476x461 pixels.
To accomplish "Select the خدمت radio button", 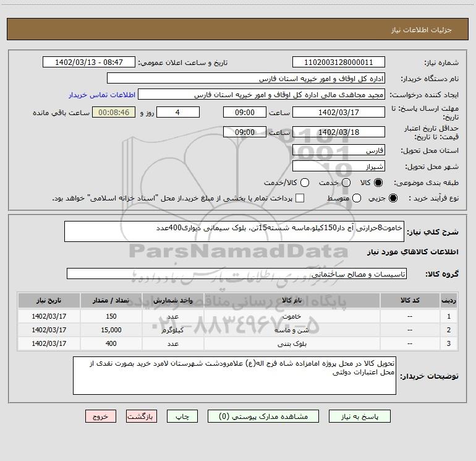I will (x=346, y=183).
